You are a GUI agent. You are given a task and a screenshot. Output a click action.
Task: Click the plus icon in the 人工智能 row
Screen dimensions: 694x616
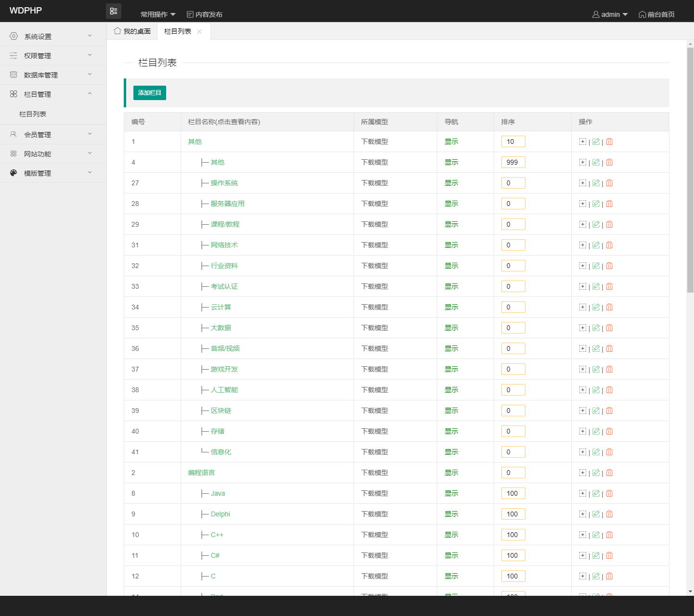tap(583, 390)
